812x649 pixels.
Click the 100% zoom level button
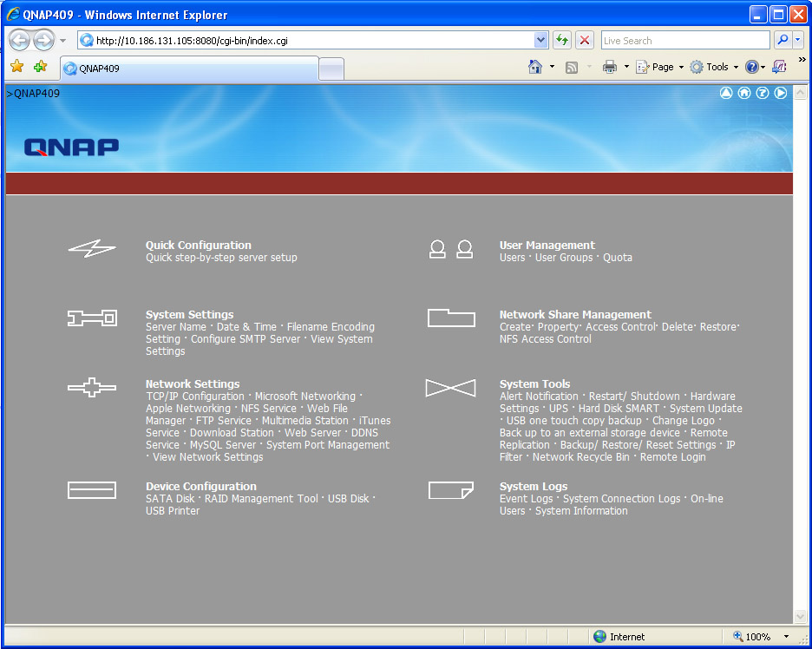752,637
